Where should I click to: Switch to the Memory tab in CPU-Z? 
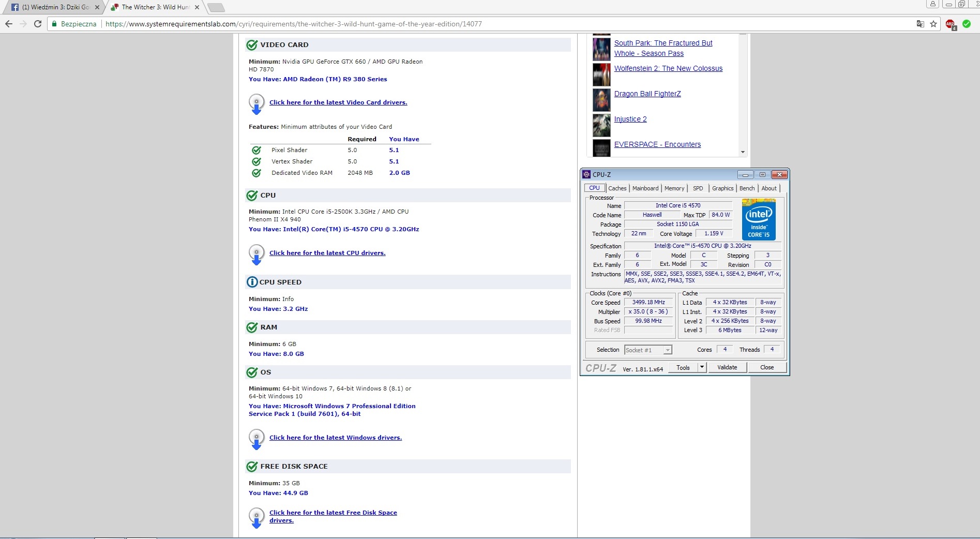pyautogui.click(x=674, y=188)
